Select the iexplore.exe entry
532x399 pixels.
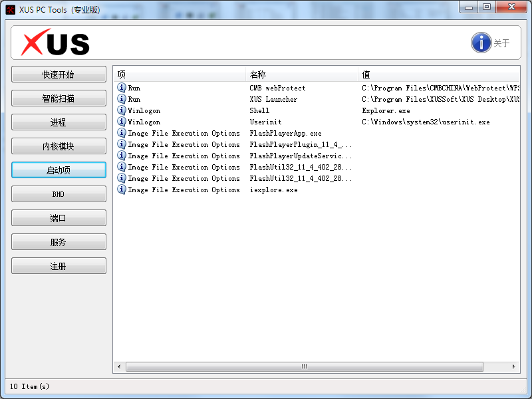273,190
